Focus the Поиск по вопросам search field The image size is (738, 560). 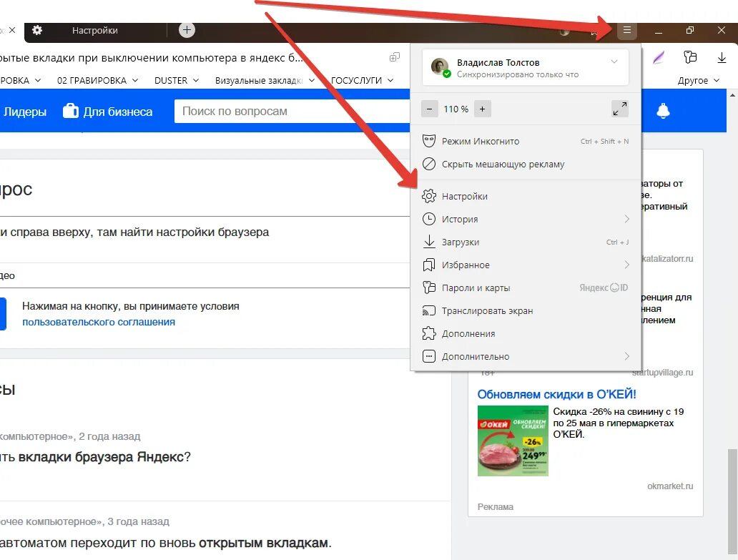(292, 111)
